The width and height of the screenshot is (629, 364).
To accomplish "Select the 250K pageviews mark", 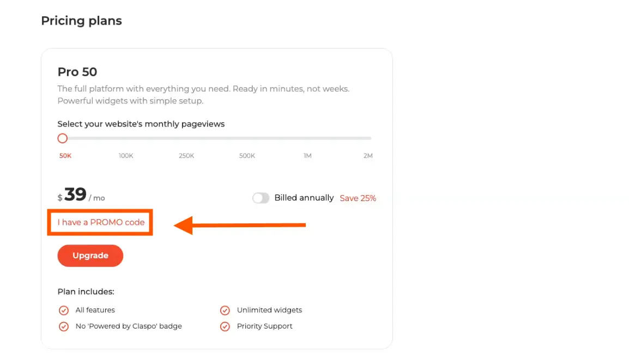I will click(x=186, y=156).
